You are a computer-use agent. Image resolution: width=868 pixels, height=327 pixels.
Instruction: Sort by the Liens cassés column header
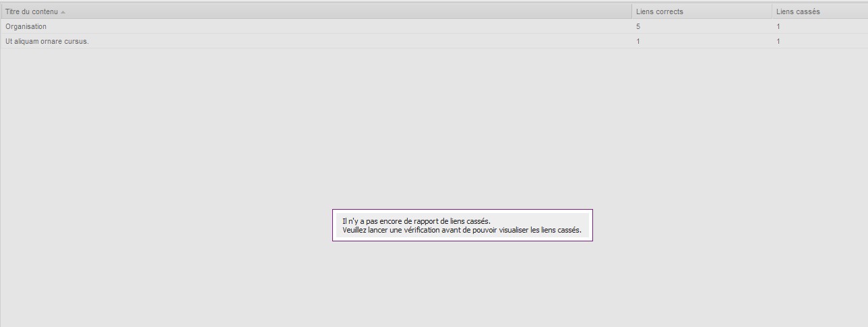pos(819,11)
